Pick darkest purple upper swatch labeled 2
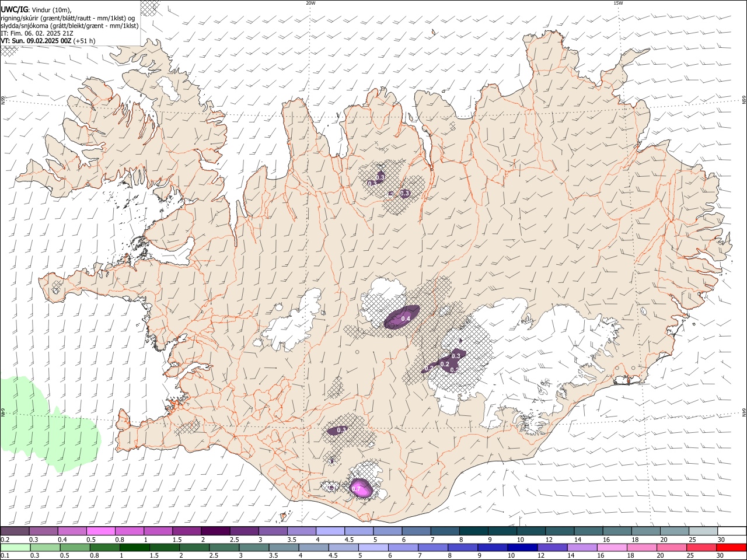The image size is (747, 560). (x=215, y=531)
